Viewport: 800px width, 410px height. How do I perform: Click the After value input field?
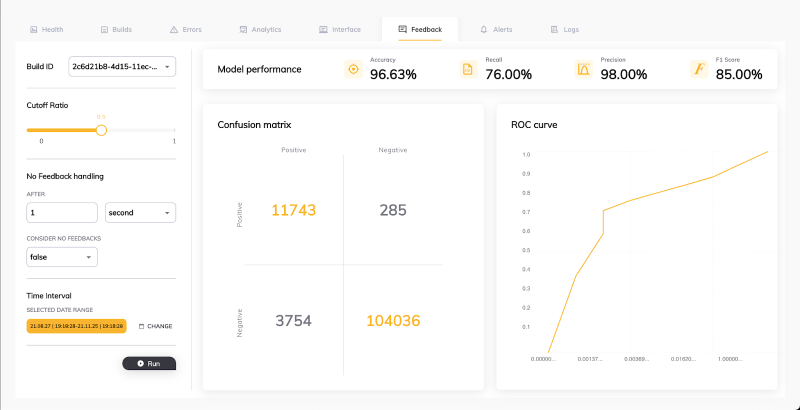pos(62,213)
